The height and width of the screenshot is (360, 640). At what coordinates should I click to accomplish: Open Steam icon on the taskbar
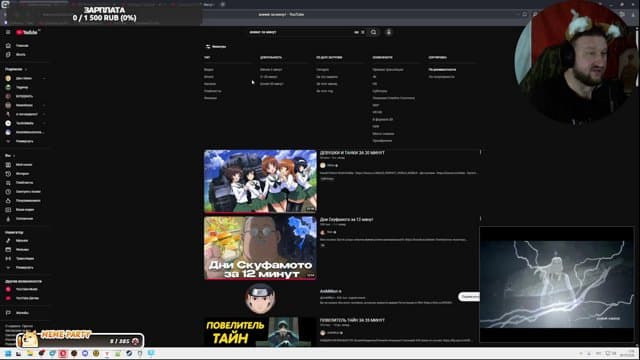click(x=129, y=353)
